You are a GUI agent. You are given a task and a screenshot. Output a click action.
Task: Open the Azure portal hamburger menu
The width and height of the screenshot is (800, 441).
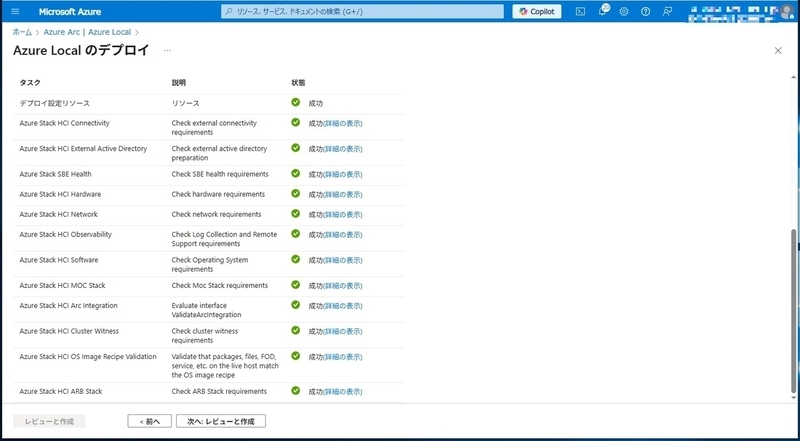[x=15, y=11]
